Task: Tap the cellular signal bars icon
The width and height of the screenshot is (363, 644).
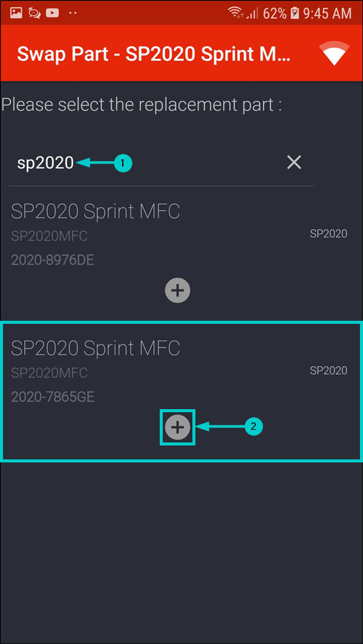Action: coord(253,13)
